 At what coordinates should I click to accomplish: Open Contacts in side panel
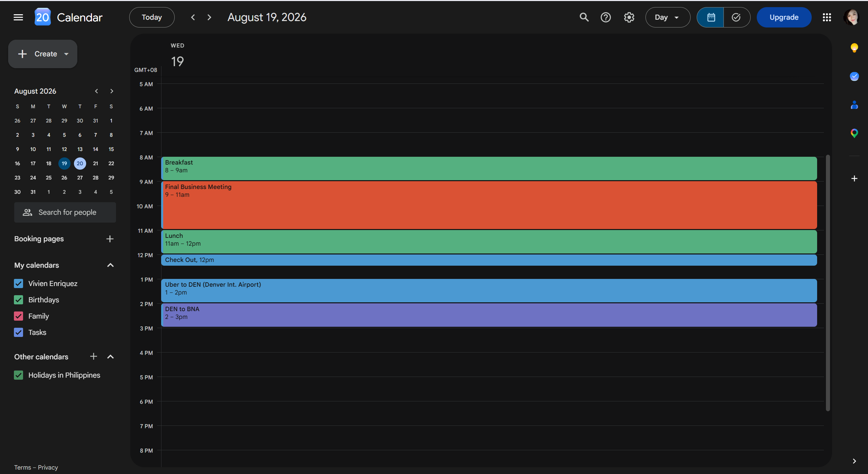click(854, 105)
